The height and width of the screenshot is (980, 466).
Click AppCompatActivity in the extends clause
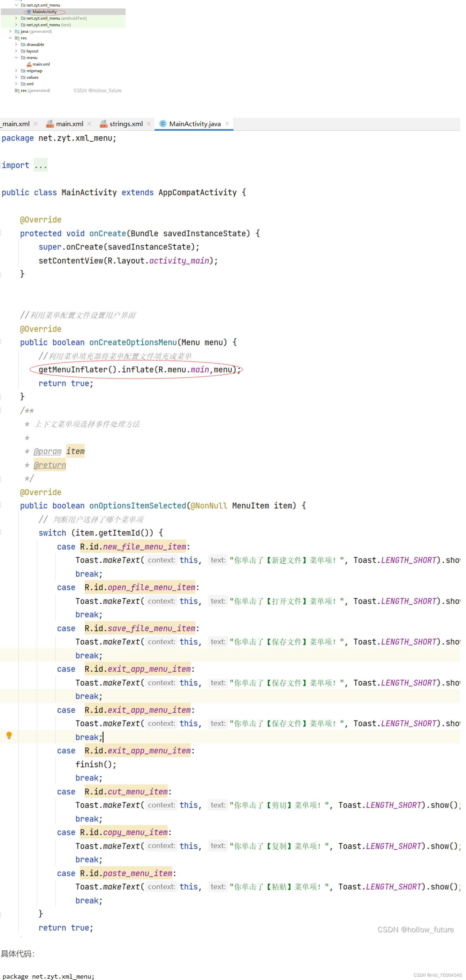(198, 193)
